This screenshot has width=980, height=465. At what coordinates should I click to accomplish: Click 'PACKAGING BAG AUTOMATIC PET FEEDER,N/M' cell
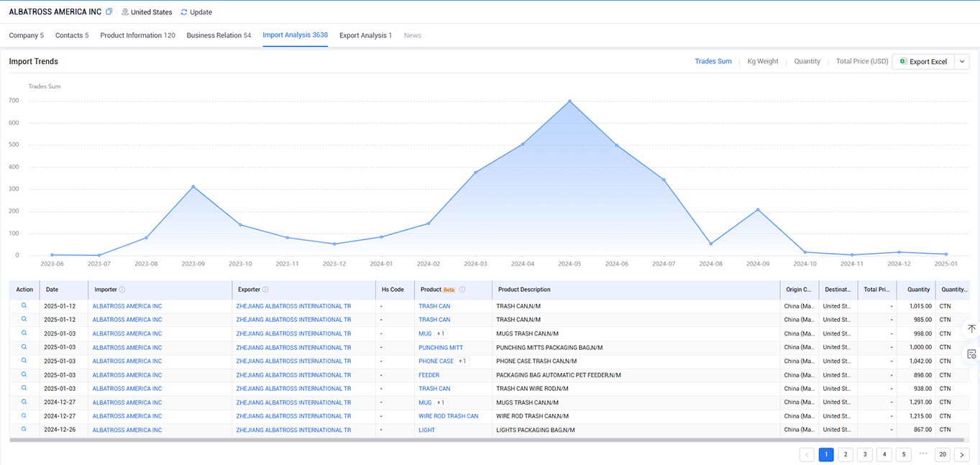(x=559, y=375)
